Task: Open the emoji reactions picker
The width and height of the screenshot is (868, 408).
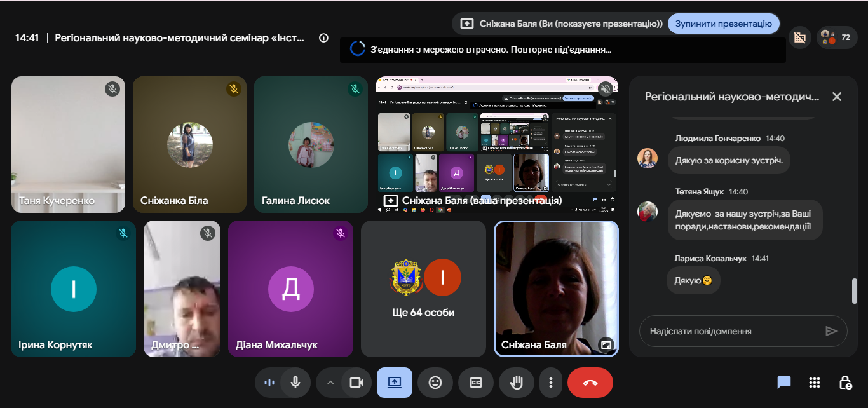Action: (x=435, y=383)
